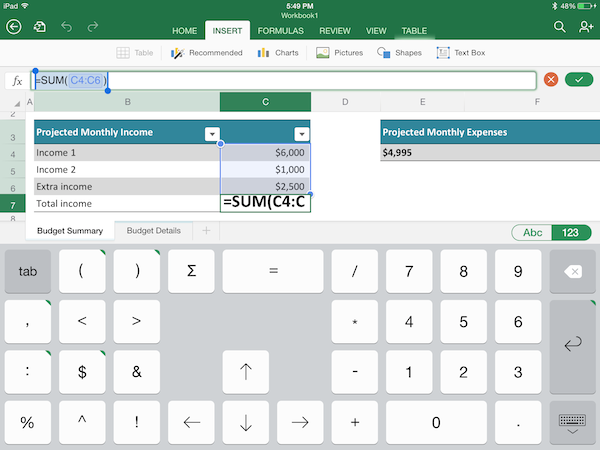600x450 pixels.
Task: Select column C header
Action: tap(265, 102)
